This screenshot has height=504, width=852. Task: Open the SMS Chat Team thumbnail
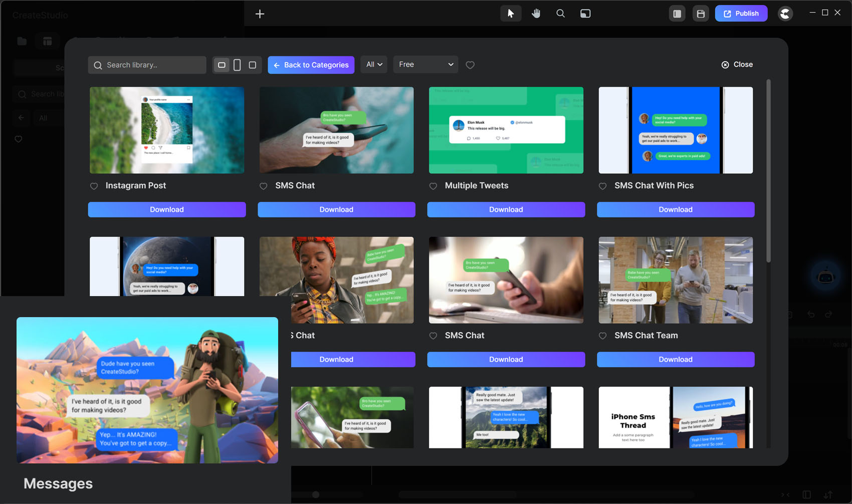pos(675,280)
